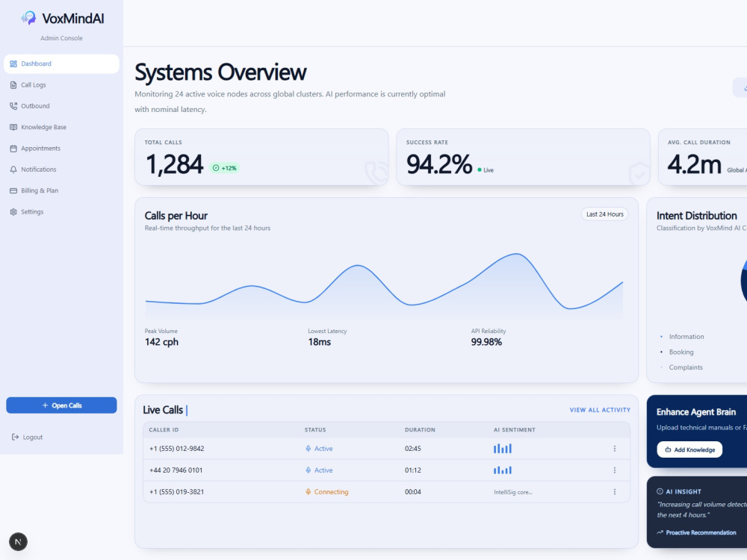Click the Calls per Hour line chart
The image size is (747, 560).
(x=384, y=284)
